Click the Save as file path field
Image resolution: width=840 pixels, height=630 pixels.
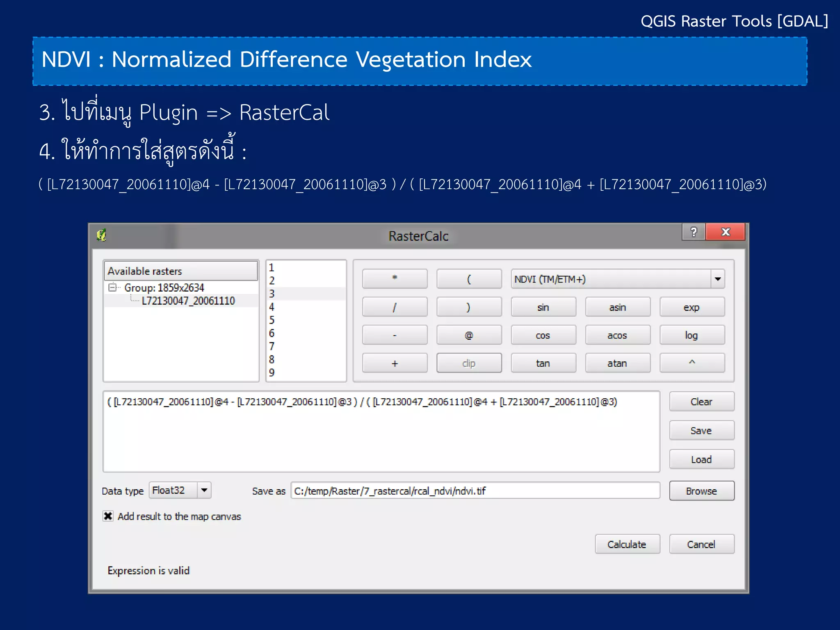tap(475, 491)
